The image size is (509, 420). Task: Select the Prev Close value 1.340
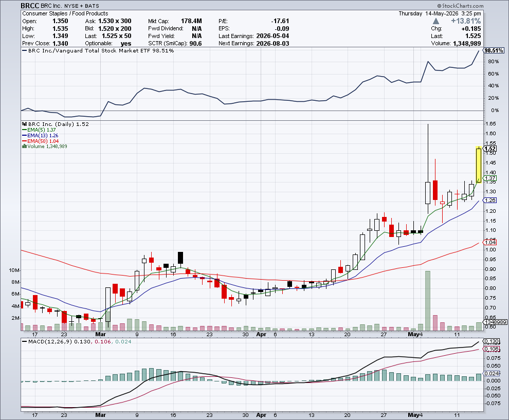60,44
